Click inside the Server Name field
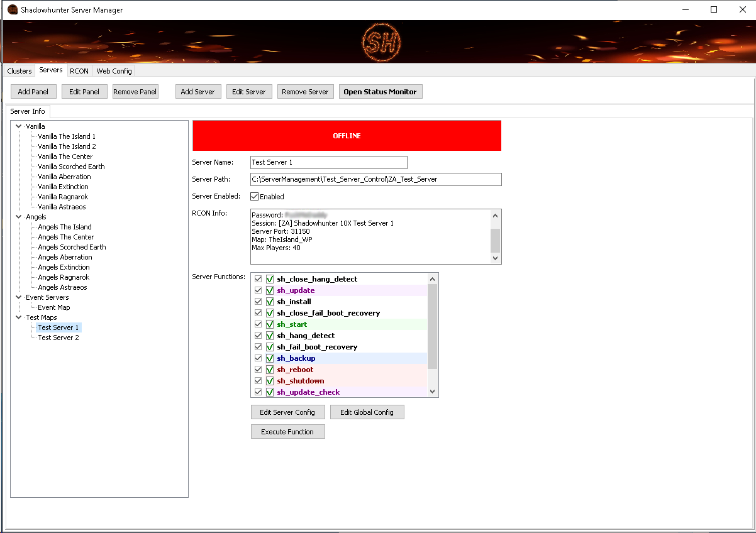The height and width of the screenshot is (533, 756). point(328,162)
